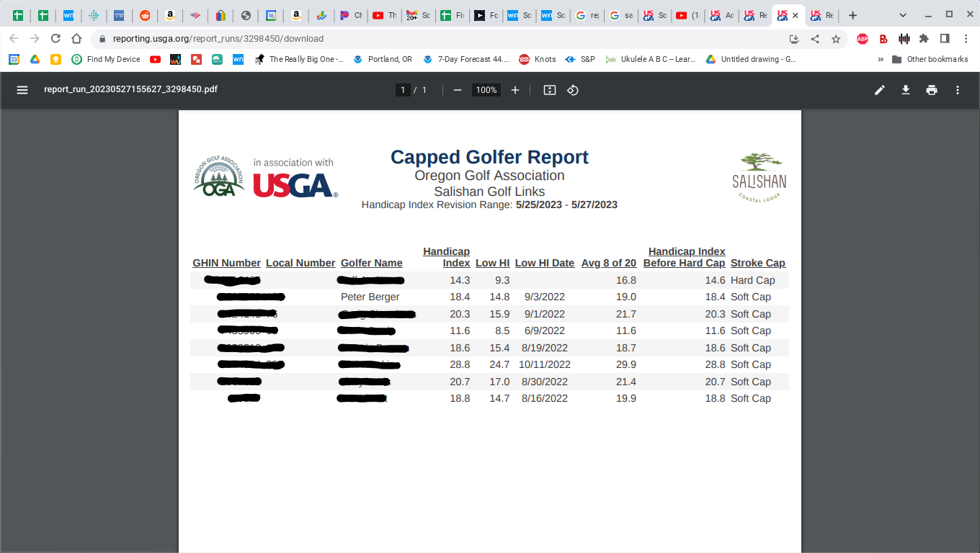This screenshot has width=980, height=553.
Task: Toggle the browser side panel
Action: point(945,39)
